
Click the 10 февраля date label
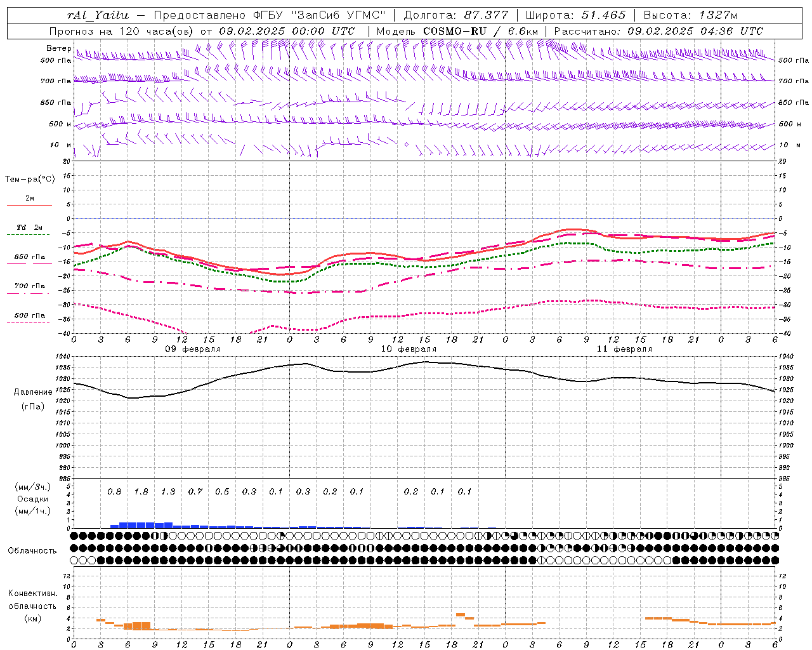coord(409,349)
